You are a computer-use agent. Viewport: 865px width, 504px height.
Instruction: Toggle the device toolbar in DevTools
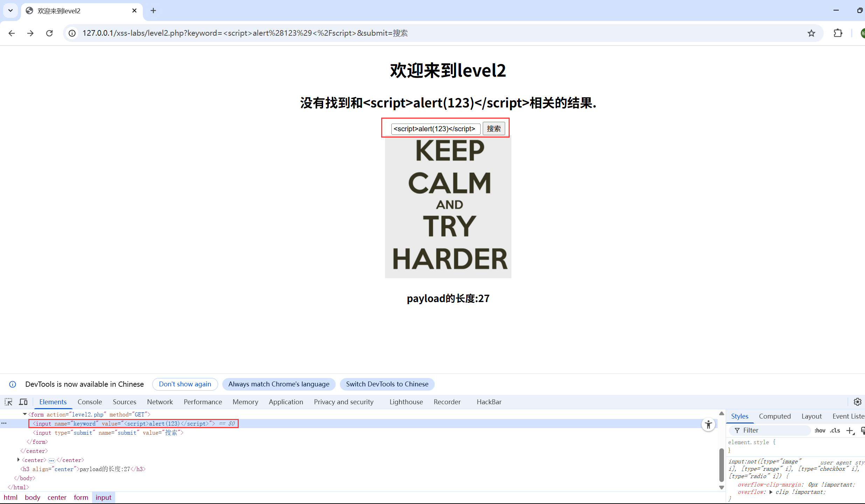pos(23,401)
